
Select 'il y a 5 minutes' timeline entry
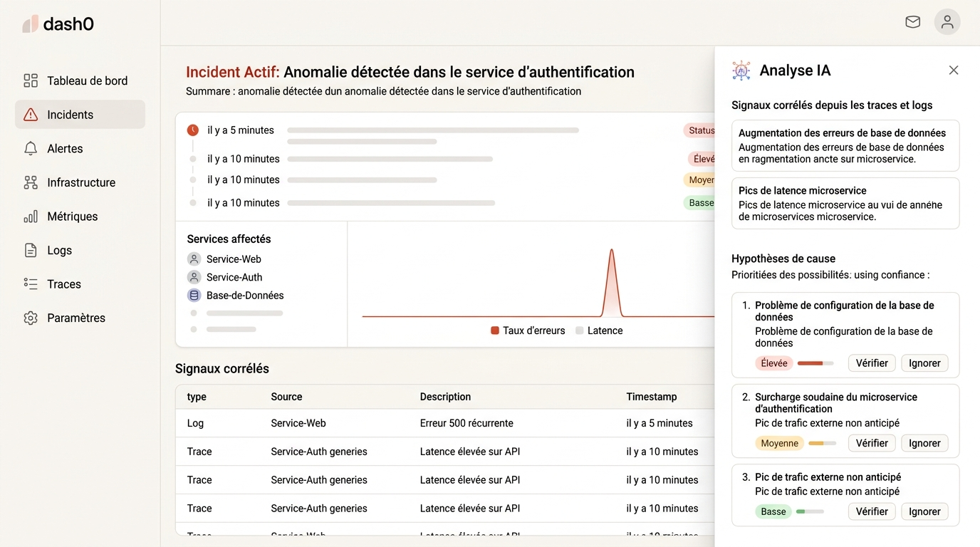tap(241, 130)
